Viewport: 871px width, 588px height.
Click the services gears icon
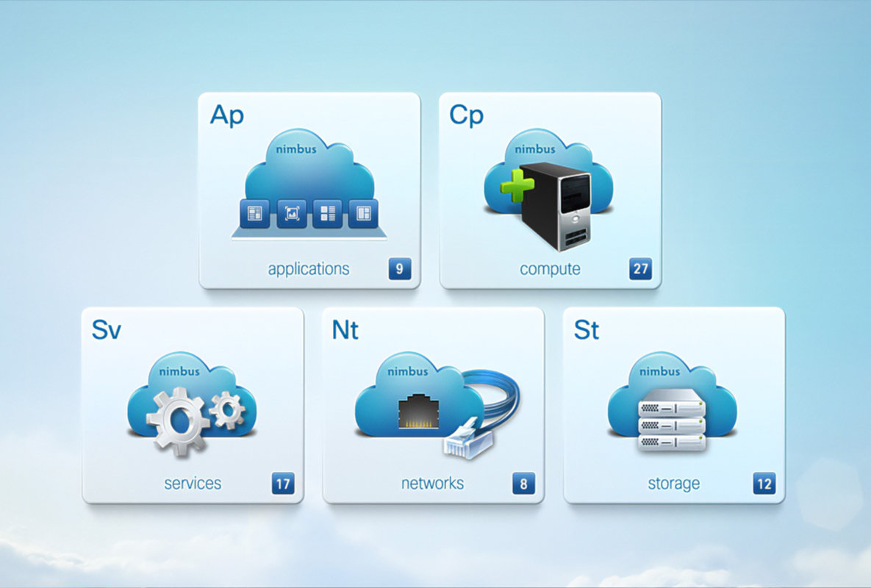tap(196, 421)
